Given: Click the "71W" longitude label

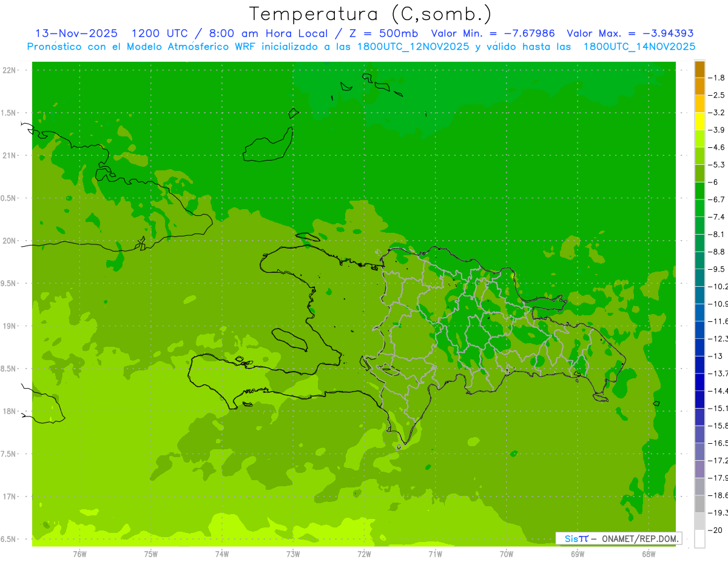Looking at the screenshot, I should pyautogui.click(x=435, y=554).
